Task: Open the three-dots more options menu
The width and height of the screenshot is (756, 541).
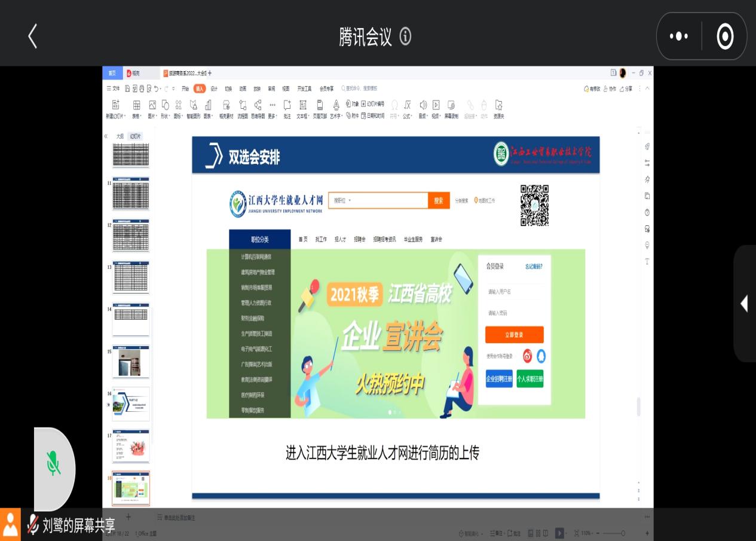Action: tap(678, 36)
